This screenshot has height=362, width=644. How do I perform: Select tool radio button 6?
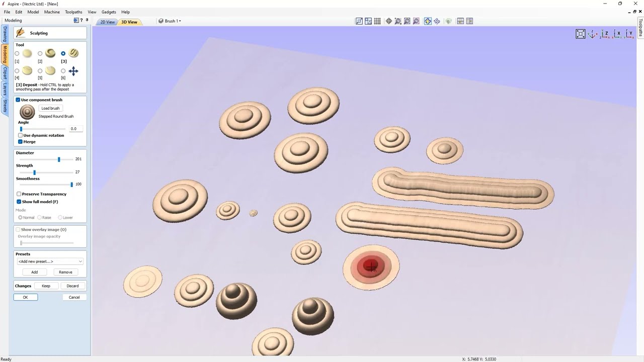coord(63,71)
